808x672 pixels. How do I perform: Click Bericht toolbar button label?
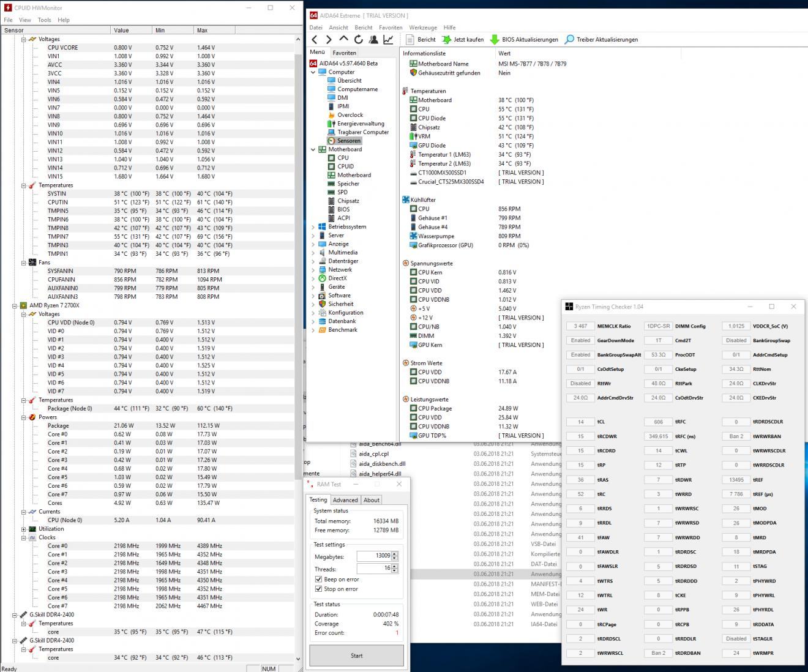click(x=427, y=40)
